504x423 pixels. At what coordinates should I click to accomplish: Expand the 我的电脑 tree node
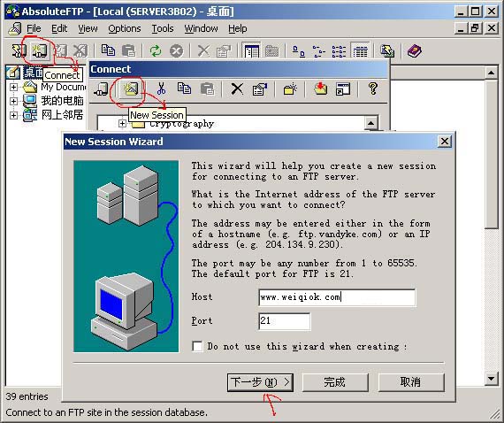[13, 101]
